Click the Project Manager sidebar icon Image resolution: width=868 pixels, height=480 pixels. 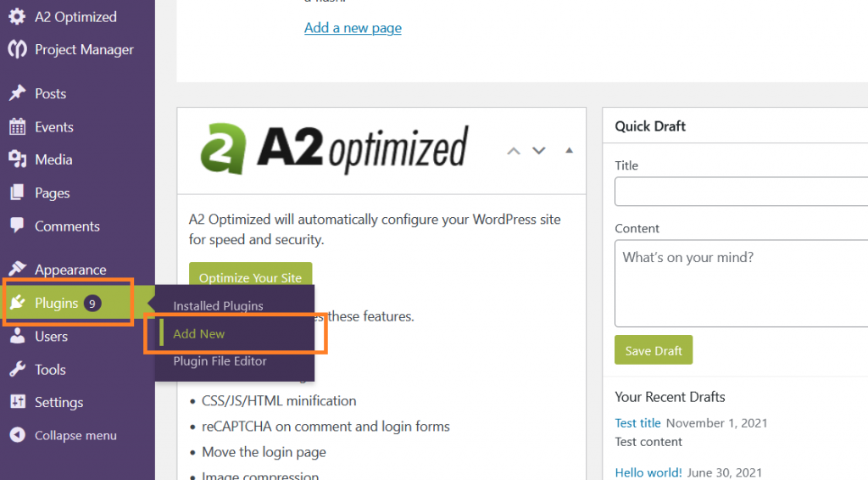pyautogui.click(x=17, y=49)
